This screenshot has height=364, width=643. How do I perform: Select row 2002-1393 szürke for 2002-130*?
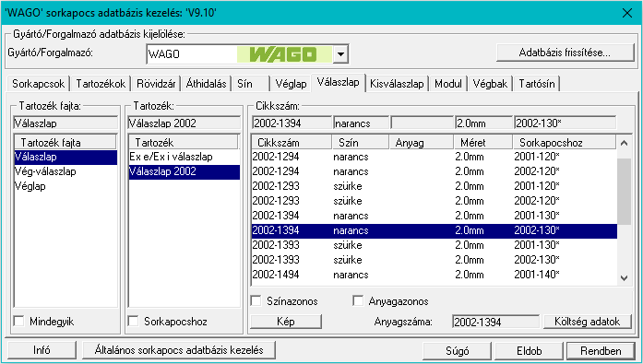coord(435,260)
